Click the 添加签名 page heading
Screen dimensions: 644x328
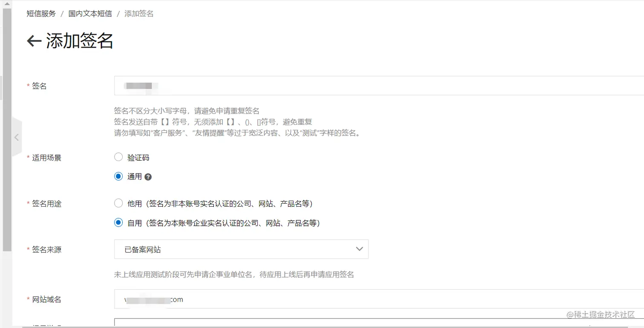[x=80, y=41]
